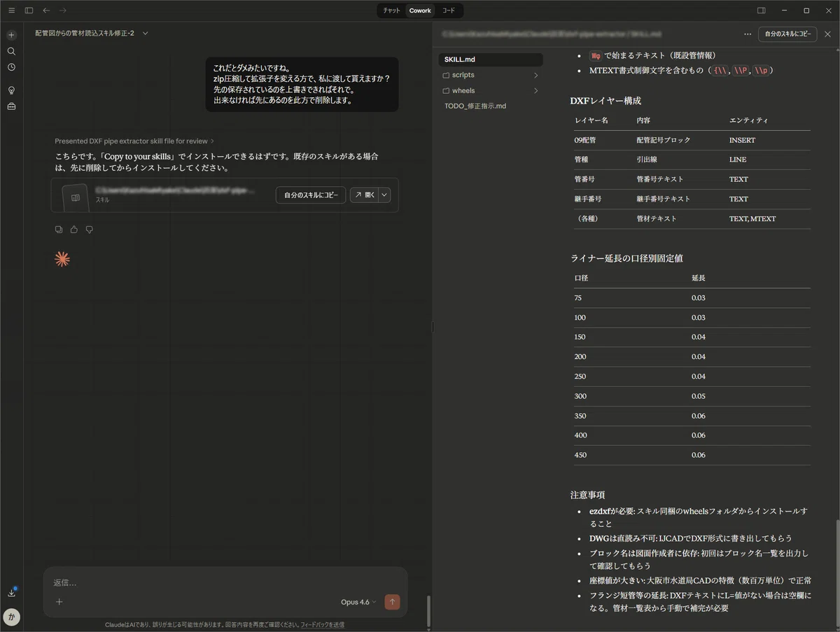
Task: Select SKILL.md in the file tree
Action: (x=491, y=59)
